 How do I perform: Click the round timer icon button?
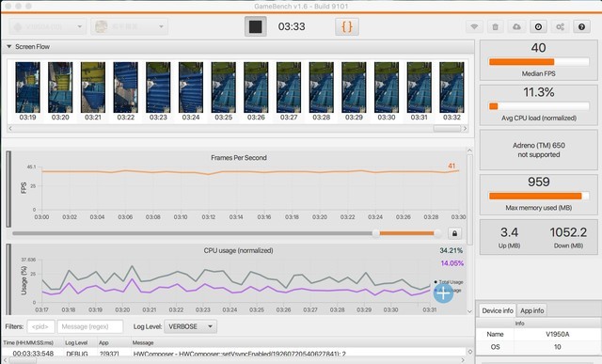pos(538,26)
